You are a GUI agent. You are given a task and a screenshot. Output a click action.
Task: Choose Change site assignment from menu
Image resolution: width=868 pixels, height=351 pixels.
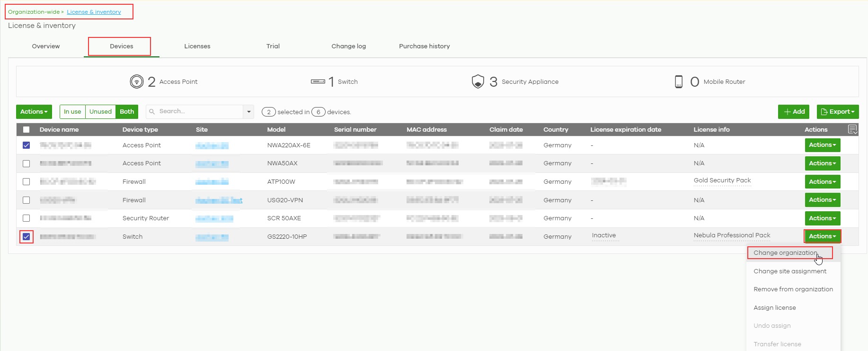[x=789, y=271]
